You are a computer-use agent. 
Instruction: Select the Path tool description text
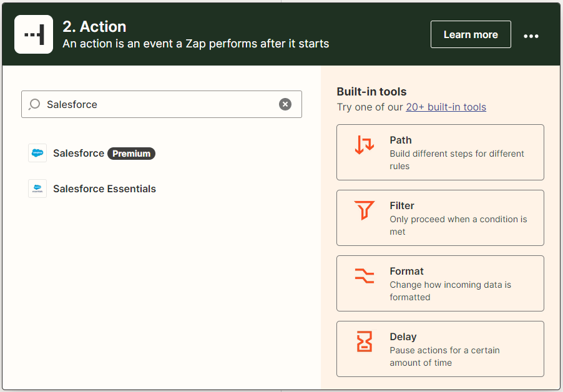456,160
